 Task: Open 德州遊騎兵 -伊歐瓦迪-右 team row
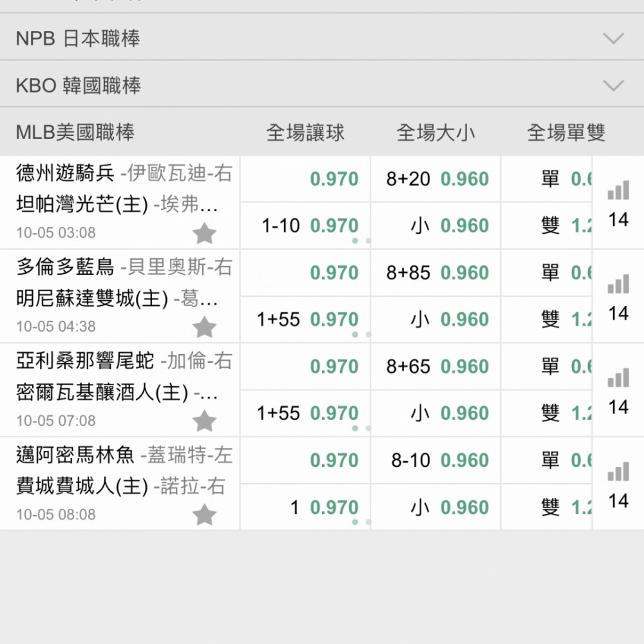pos(124,173)
